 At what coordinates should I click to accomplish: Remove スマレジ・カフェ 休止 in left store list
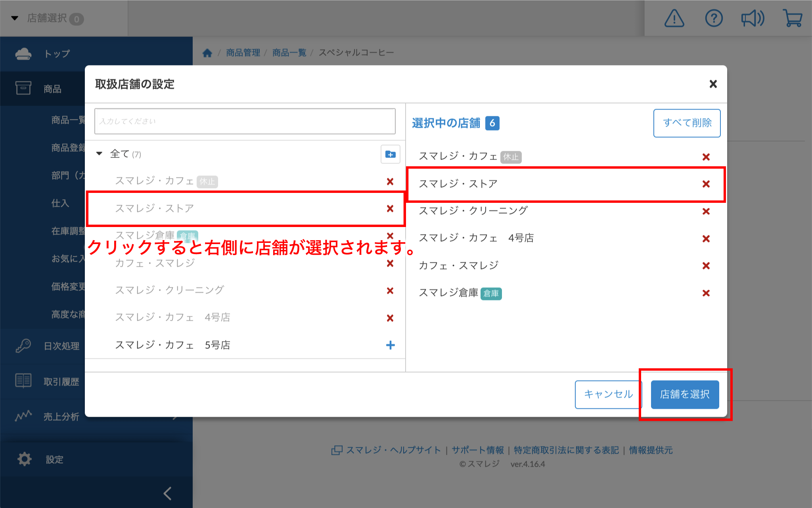[390, 181]
